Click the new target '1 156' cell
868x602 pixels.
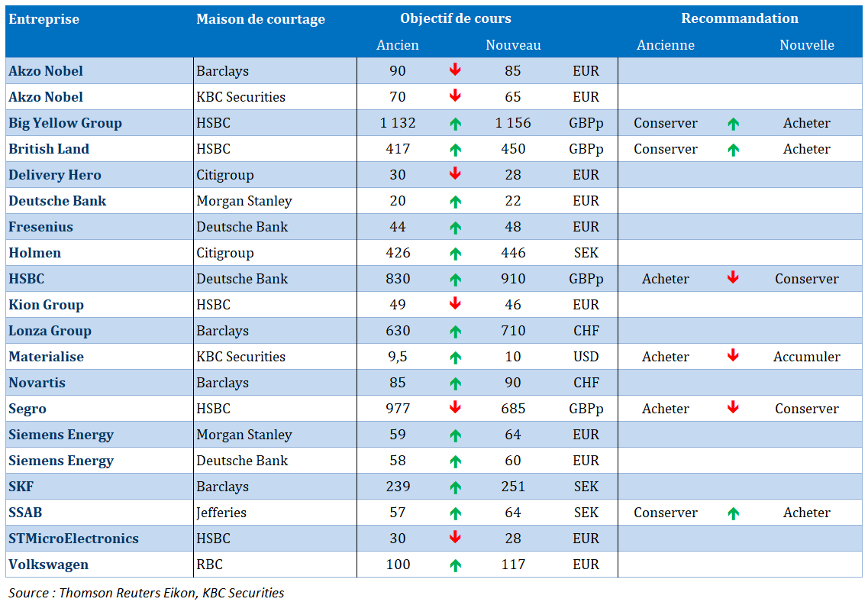click(512, 123)
